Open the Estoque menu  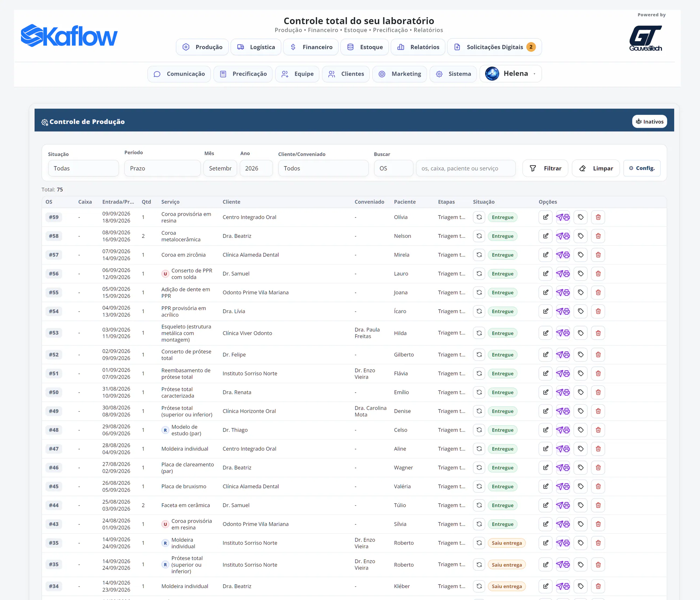click(365, 47)
